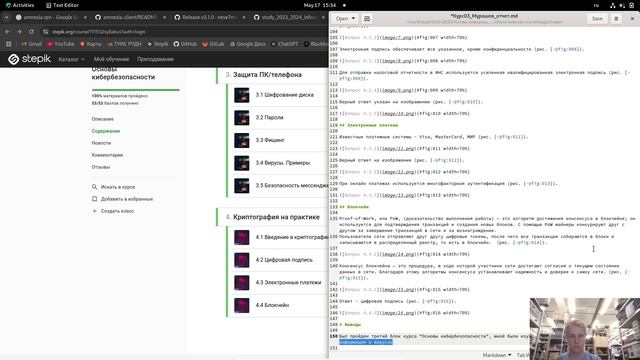Save the document with Save button
This screenshot has height=360, width=640.
(x=597, y=18)
